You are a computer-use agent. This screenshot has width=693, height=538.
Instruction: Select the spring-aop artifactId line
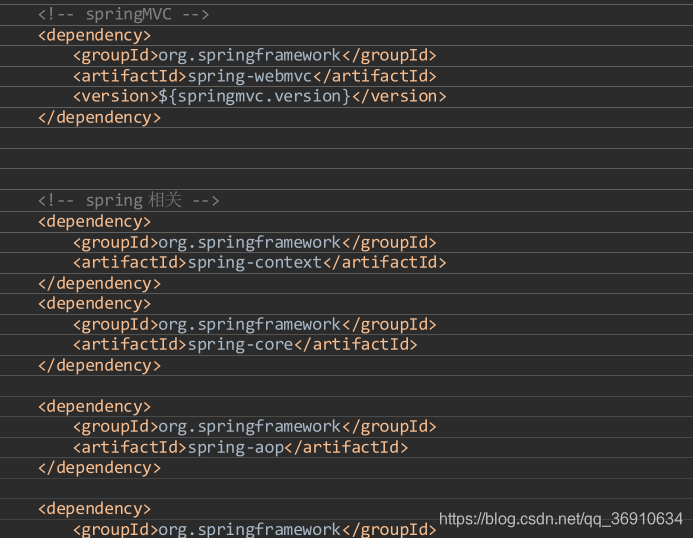pyautogui.click(x=240, y=447)
